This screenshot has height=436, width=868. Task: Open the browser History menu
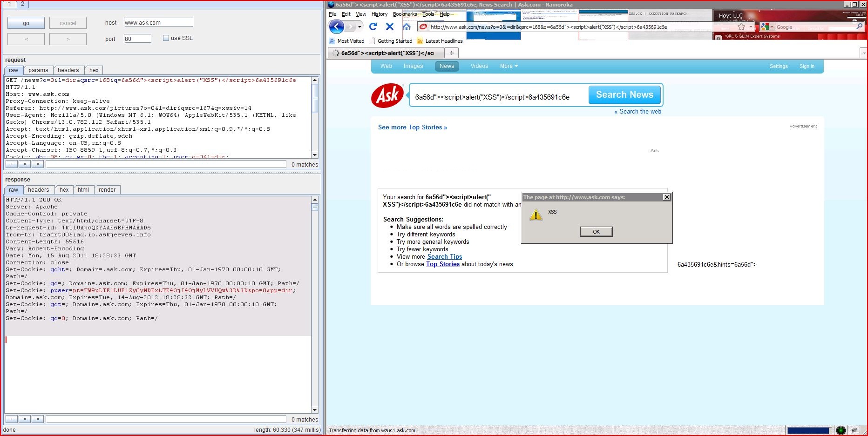pyautogui.click(x=380, y=14)
